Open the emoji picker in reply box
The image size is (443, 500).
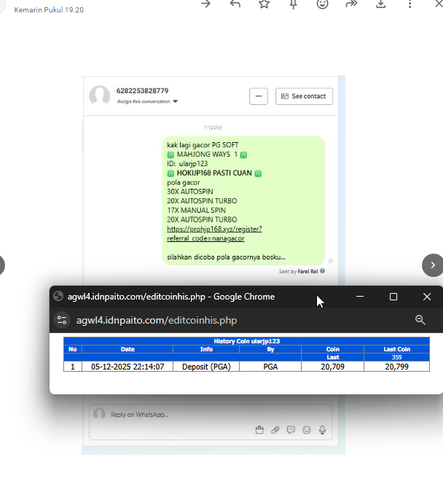coord(307,430)
